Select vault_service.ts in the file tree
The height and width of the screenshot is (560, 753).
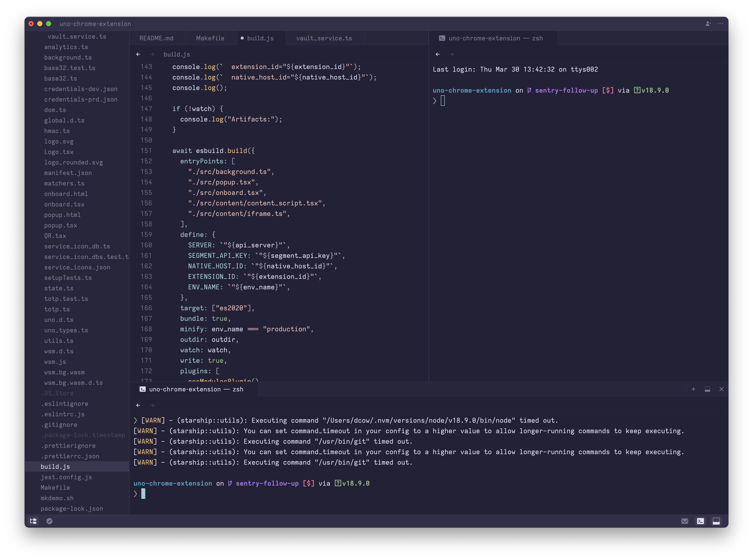click(x=77, y=36)
